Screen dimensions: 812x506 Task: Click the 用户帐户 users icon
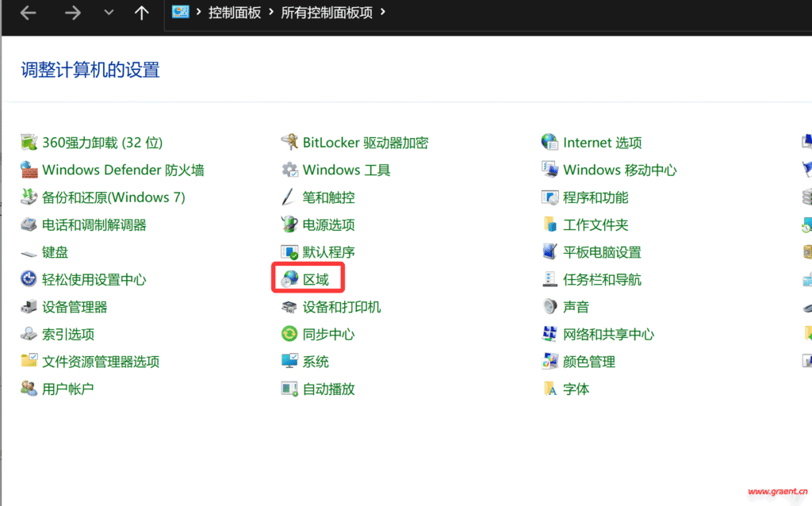[29, 389]
